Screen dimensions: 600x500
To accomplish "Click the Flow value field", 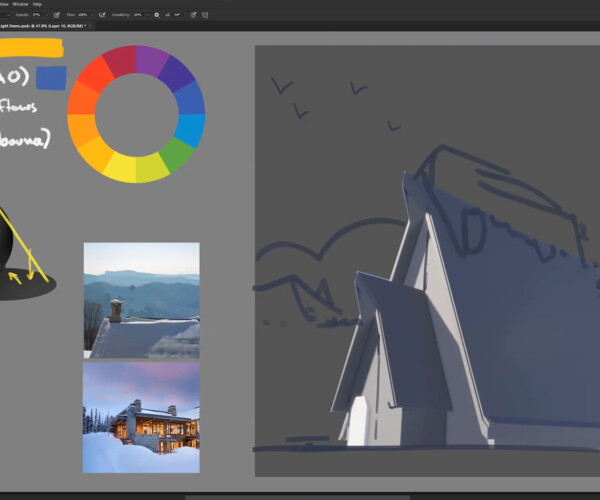I will point(83,15).
